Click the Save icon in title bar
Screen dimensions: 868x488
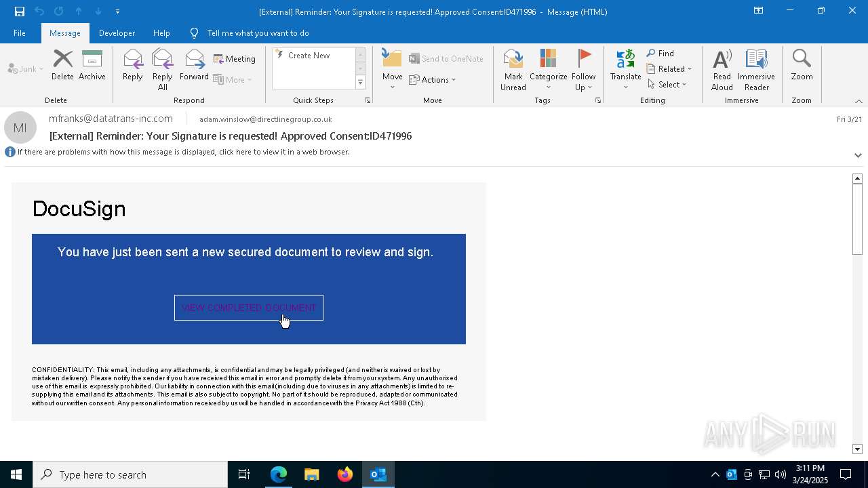tap(19, 12)
